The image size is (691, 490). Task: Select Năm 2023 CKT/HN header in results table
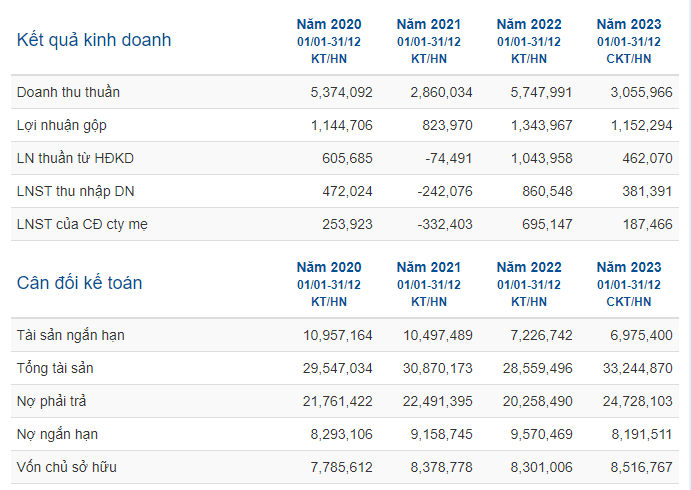pyautogui.click(x=629, y=41)
